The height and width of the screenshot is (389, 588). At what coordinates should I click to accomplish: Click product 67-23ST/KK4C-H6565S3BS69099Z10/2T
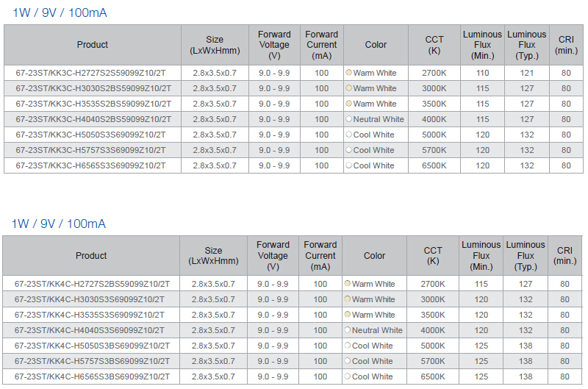92,376
